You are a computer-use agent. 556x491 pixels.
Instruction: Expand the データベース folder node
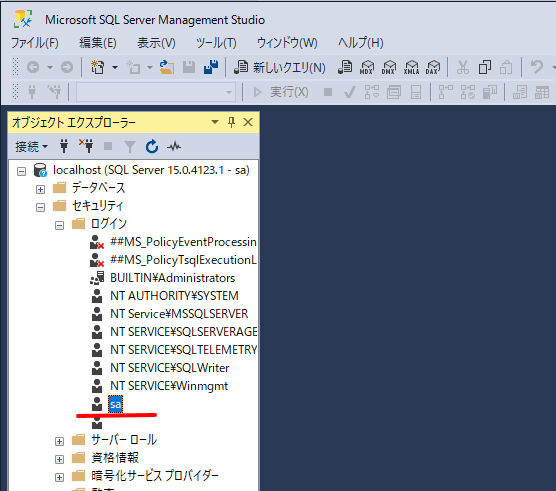(40, 190)
